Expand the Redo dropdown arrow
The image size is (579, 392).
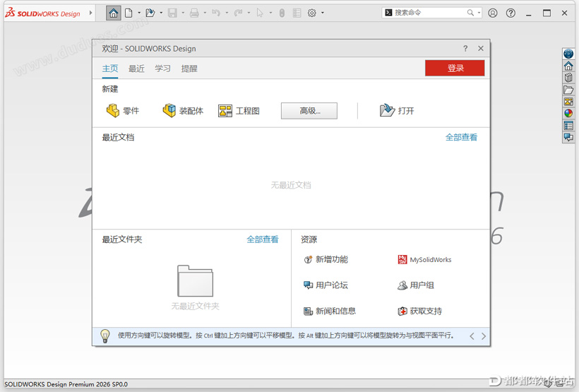[x=249, y=13]
